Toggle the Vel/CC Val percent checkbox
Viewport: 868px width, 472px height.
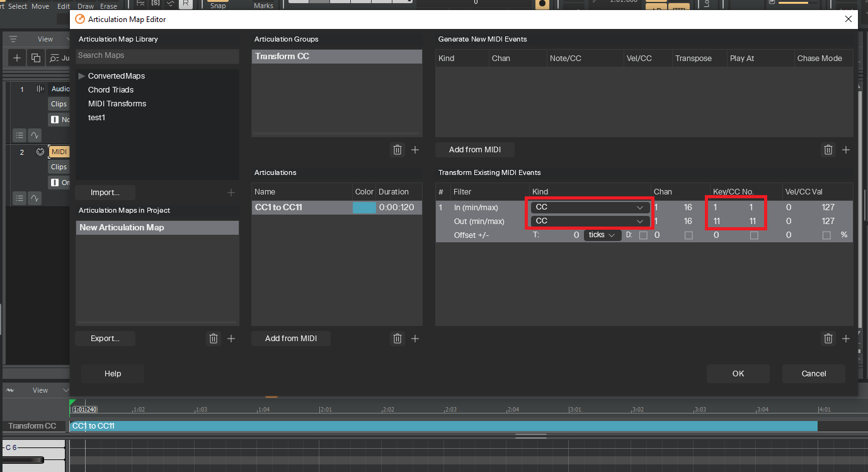pyautogui.click(x=826, y=235)
